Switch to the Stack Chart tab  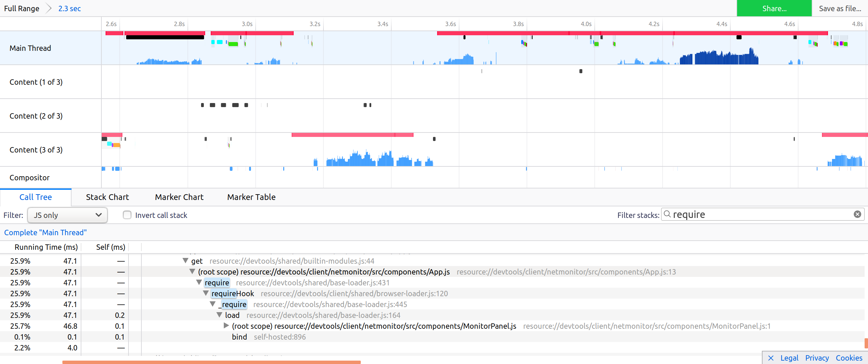(107, 197)
